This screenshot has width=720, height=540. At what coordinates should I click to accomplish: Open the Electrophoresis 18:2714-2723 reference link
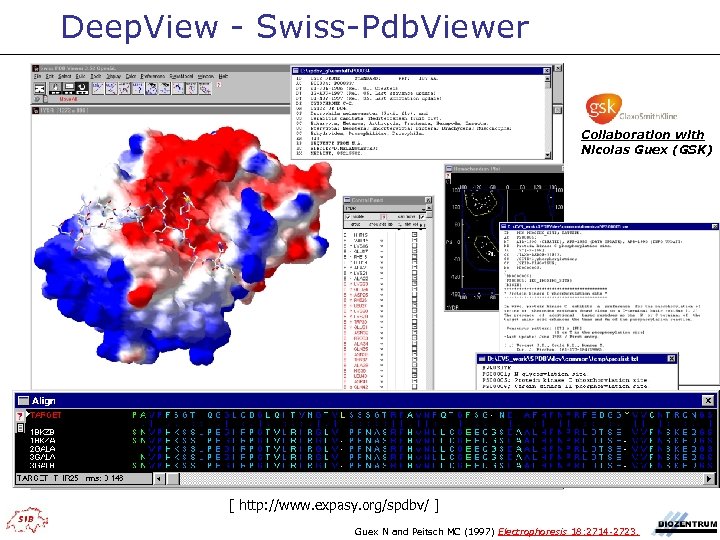(x=568, y=531)
